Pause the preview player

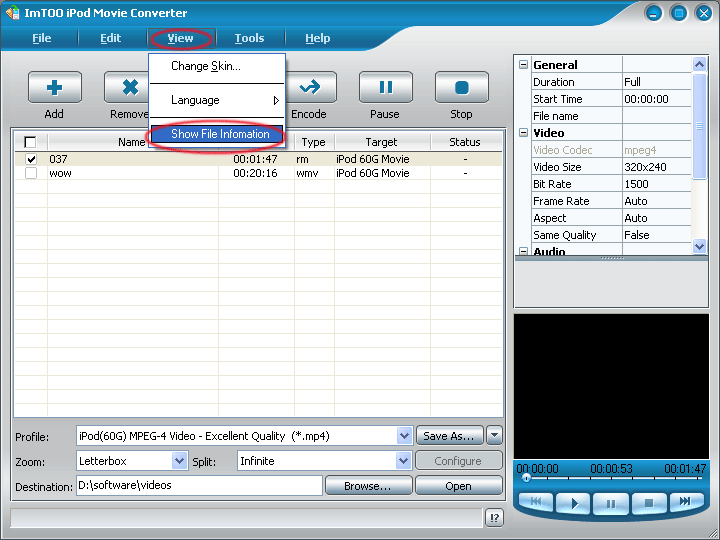click(611, 503)
